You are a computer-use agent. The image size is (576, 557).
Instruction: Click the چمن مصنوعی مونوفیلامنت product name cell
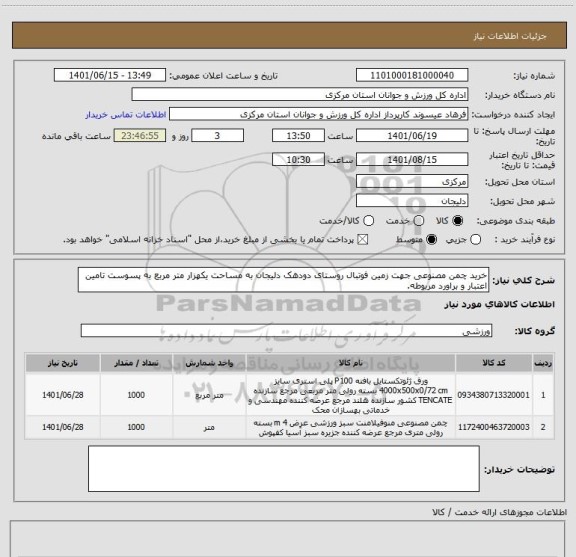pos(350,428)
